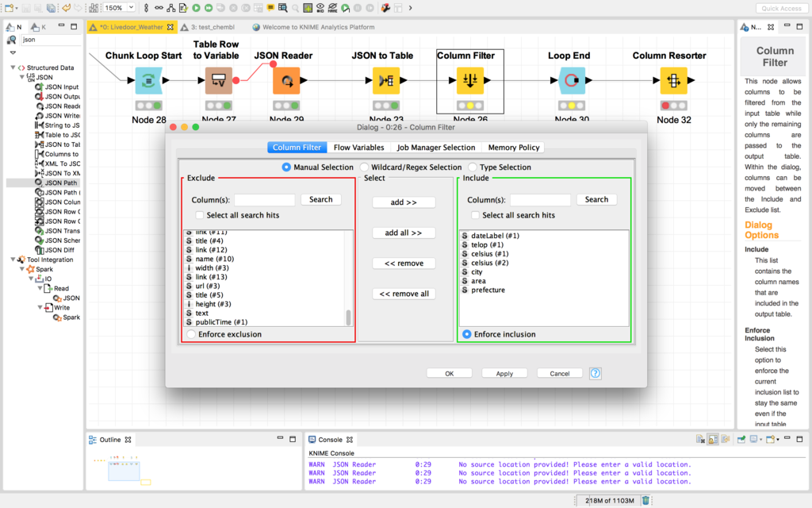This screenshot has width=812, height=508.
Task: Click the new workflow icon in toolbar
Action: tap(9, 8)
